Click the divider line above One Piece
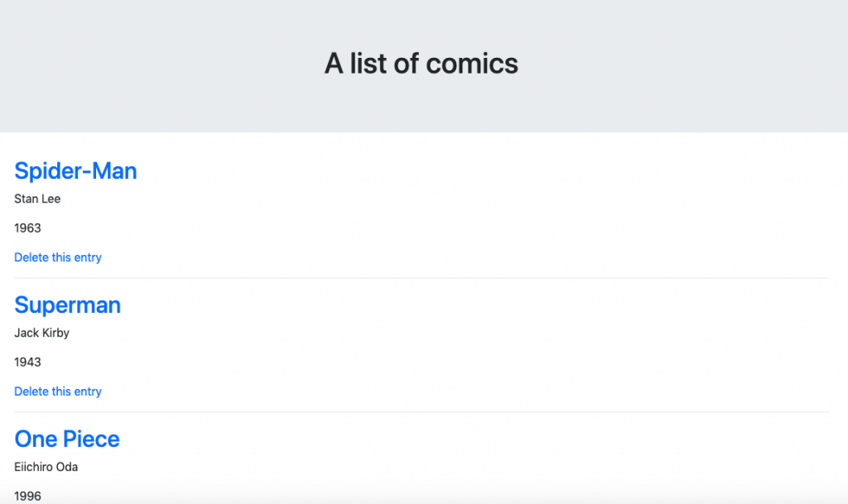Image resolution: width=848 pixels, height=504 pixels. tap(422, 411)
